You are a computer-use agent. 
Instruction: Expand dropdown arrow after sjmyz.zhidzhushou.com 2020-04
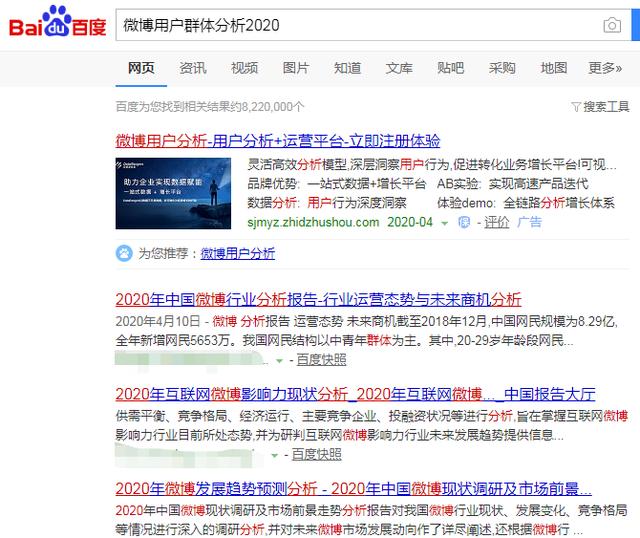pos(443,222)
